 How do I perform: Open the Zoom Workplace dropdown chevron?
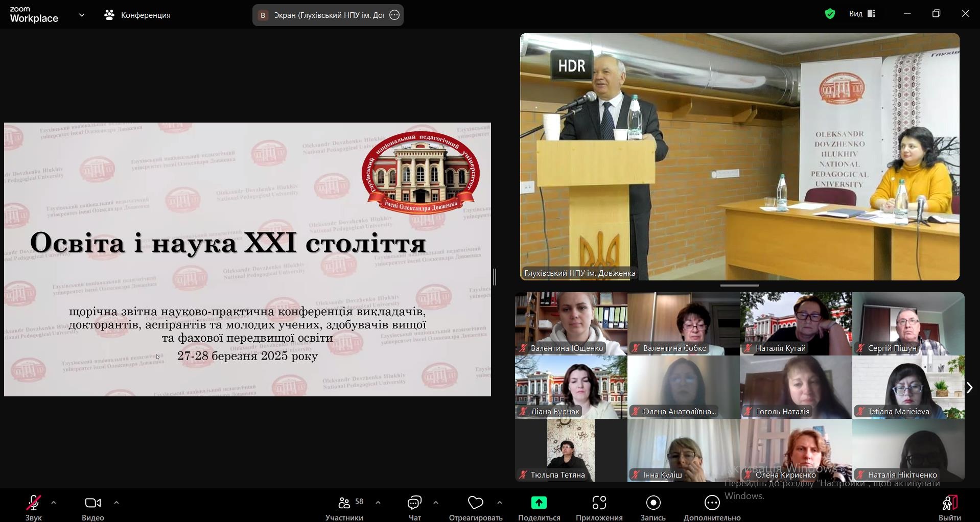coord(82,15)
